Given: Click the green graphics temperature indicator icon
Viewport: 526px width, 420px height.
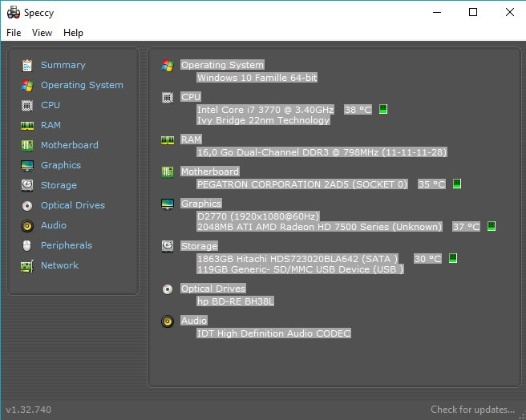Looking at the screenshot, I should click(x=492, y=226).
